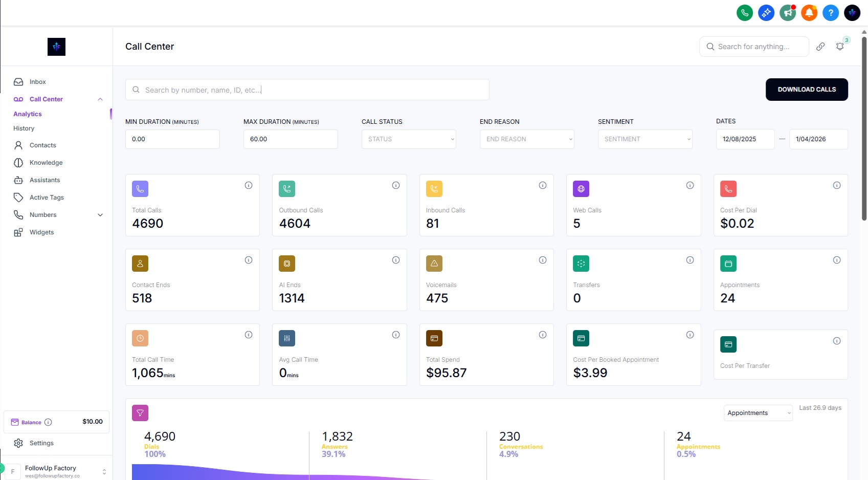The height and width of the screenshot is (480, 868).
Task: Show info for Total Call Time card
Action: pos(249,335)
